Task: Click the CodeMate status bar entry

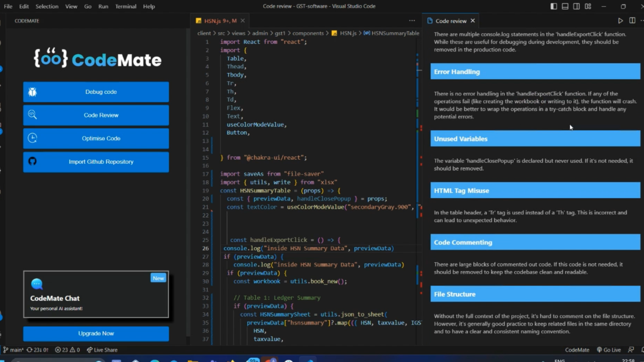Action: 577,350
